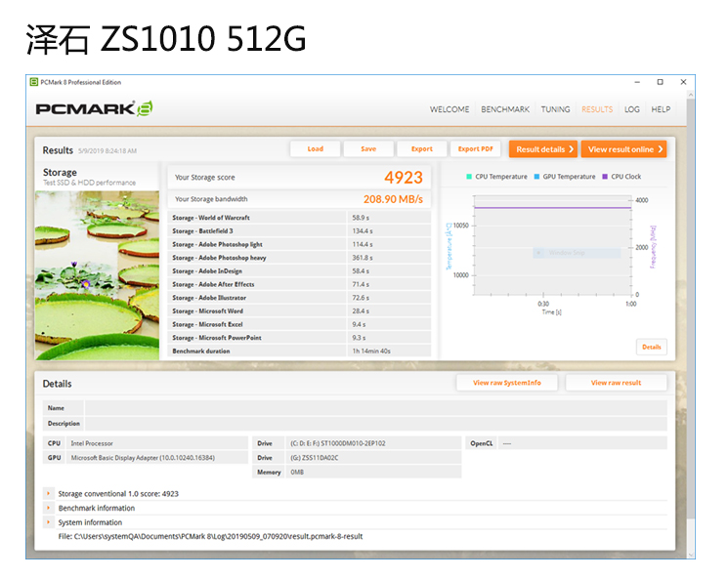Open Result details
The width and height of the screenshot is (728, 579).
[x=543, y=149]
